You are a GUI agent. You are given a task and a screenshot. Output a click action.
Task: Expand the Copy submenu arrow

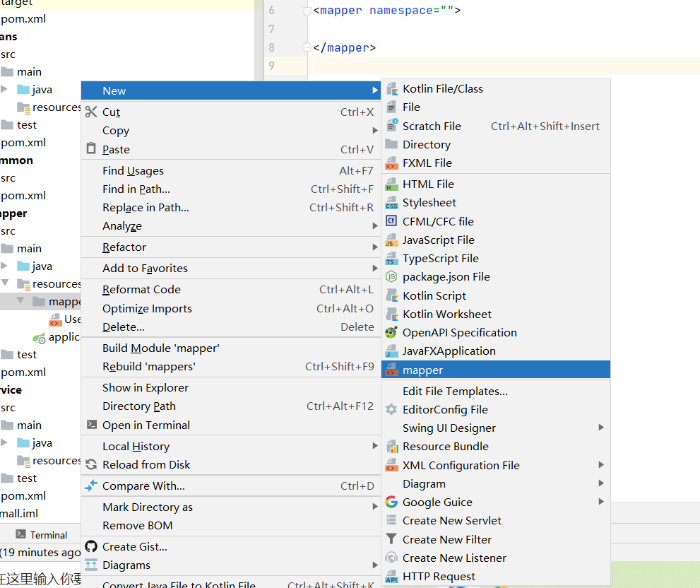point(375,131)
